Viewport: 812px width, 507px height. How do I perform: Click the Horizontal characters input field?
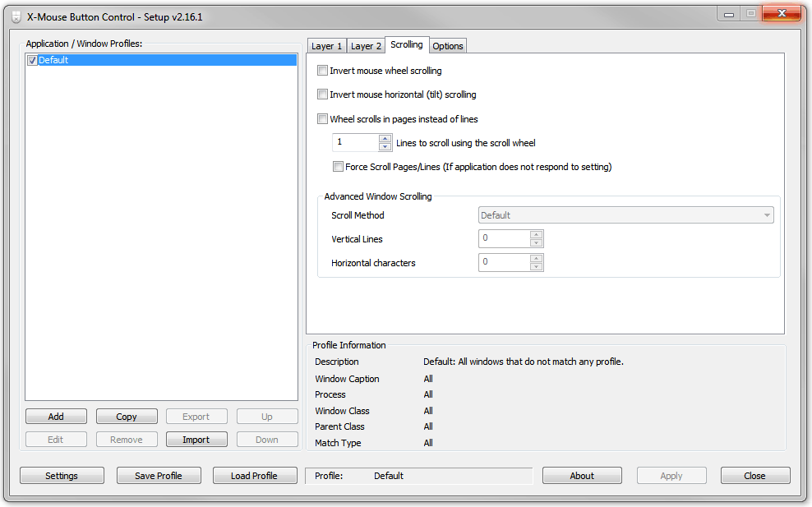point(505,263)
